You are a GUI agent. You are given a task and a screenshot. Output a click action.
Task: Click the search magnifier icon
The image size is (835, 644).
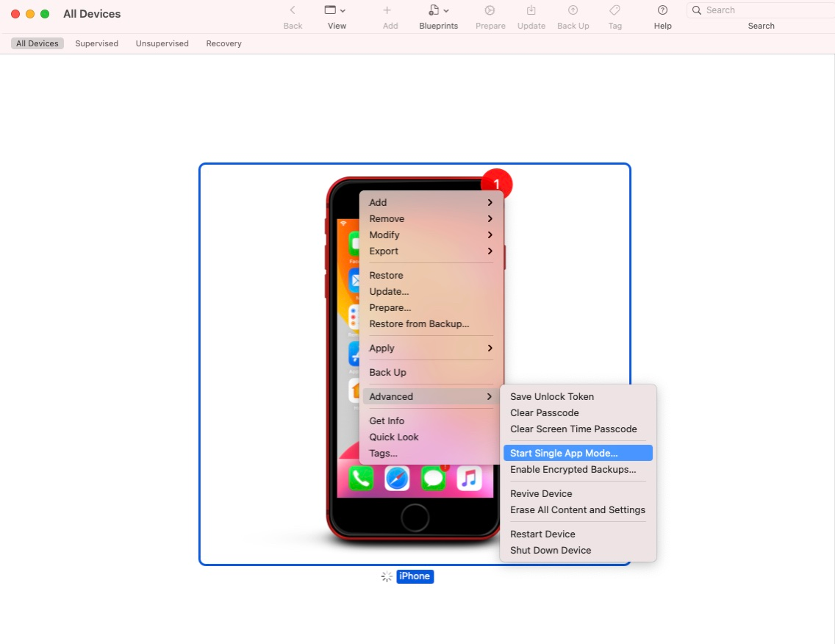(x=697, y=10)
